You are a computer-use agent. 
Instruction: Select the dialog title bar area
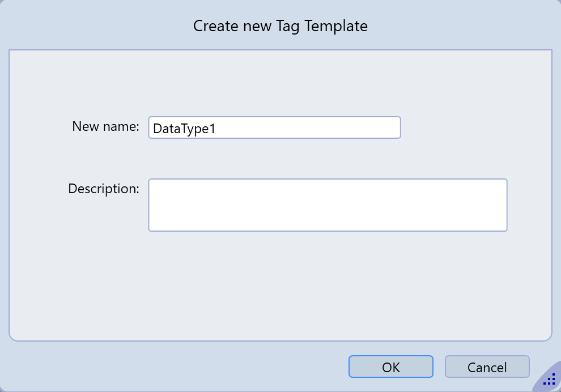click(x=113, y=26)
